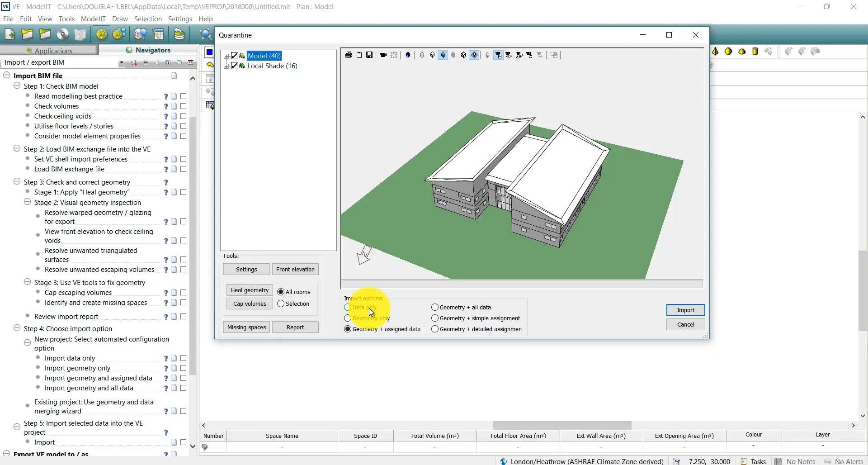Click the camera view icon in Quarantine toolbar
Image resolution: width=868 pixels, height=465 pixels.
pos(383,55)
